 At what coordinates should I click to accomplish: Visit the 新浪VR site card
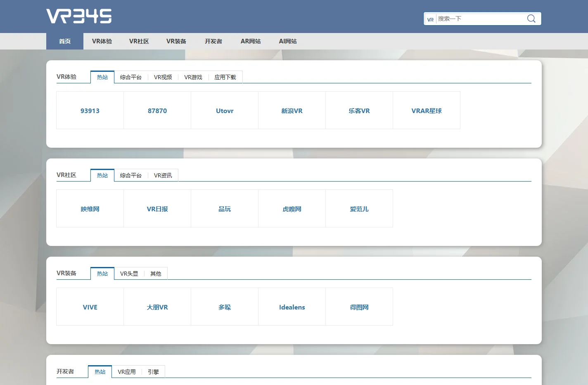pyautogui.click(x=292, y=111)
